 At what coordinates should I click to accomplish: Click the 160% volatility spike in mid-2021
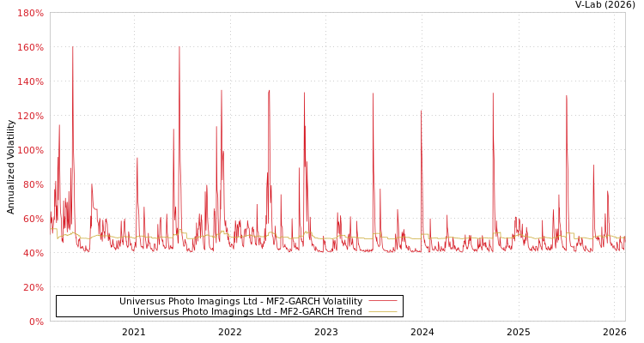[179, 48]
